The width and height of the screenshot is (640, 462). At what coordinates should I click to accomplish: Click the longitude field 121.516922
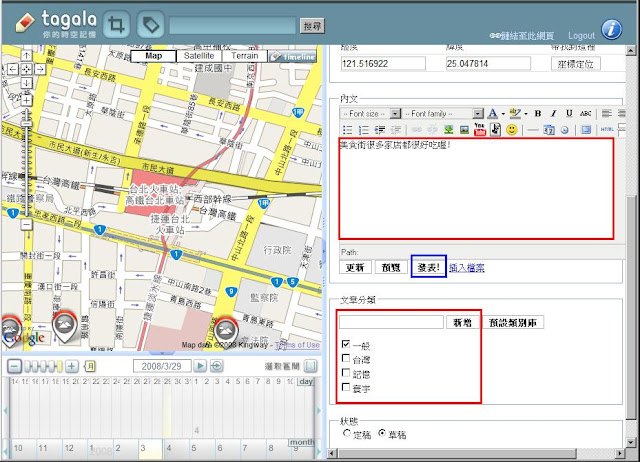(x=383, y=64)
